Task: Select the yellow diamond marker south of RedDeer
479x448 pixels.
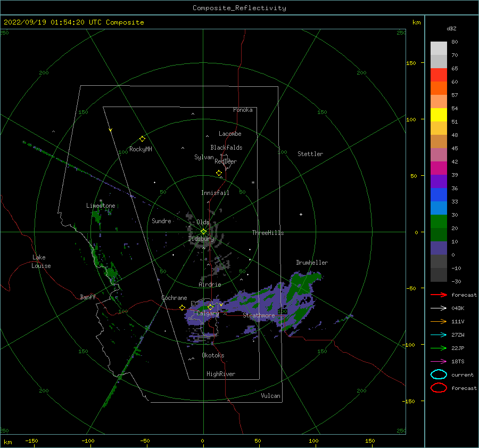Action: pyautogui.click(x=219, y=173)
